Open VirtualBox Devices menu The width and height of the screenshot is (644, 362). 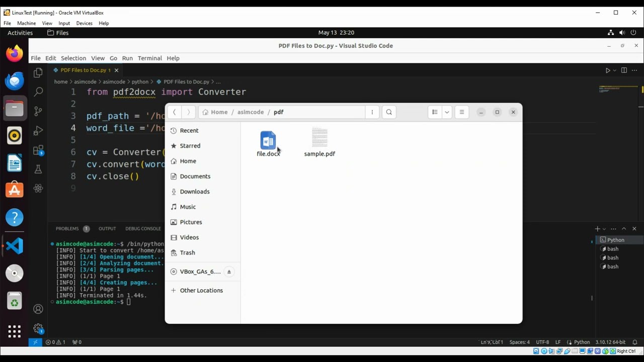(84, 23)
